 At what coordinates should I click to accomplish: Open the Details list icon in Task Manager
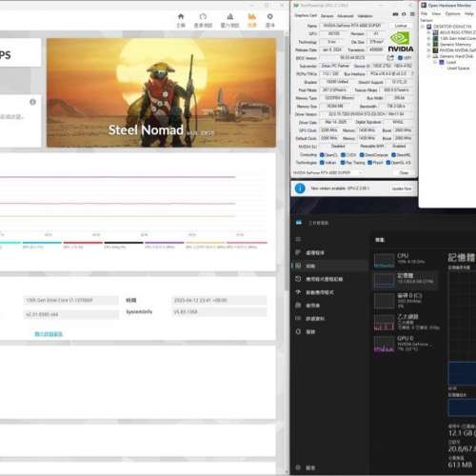click(x=298, y=318)
